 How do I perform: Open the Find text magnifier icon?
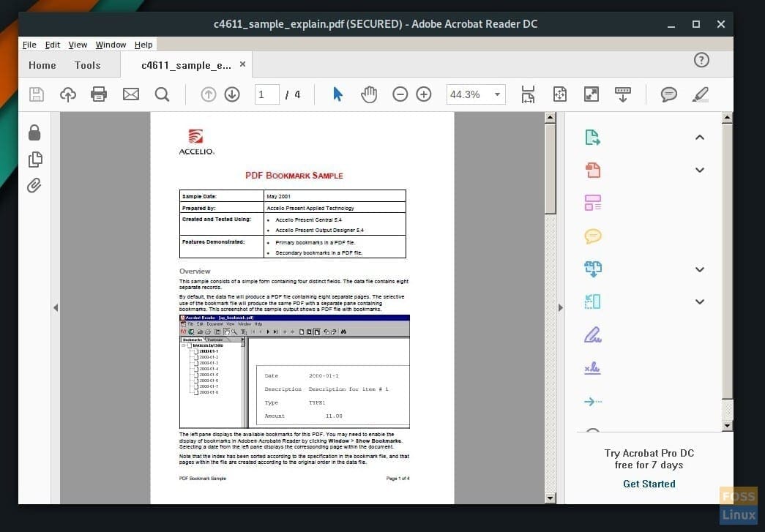pos(162,94)
